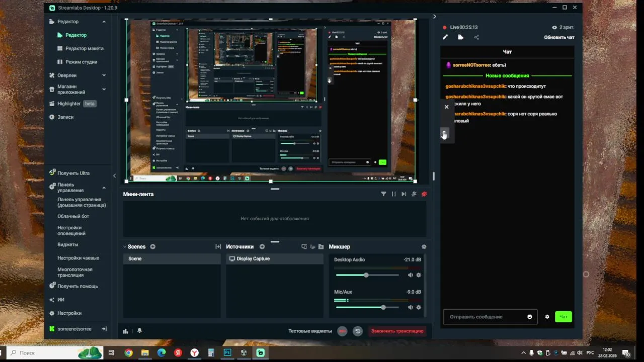Expand the Оверлеи sidebar group
This screenshot has height=362, width=644.
(104, 75)
